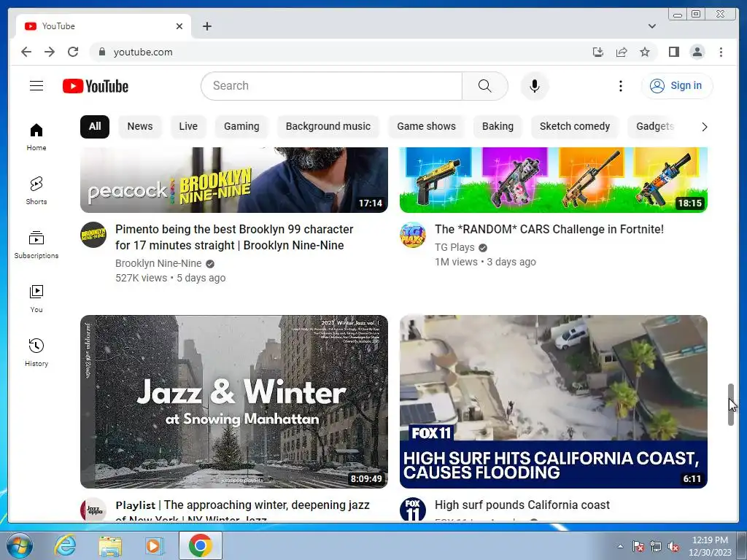This screenshot has width=747, height=560.
Task: Open High surf pounds California coast title
Action: pos(522,505)
